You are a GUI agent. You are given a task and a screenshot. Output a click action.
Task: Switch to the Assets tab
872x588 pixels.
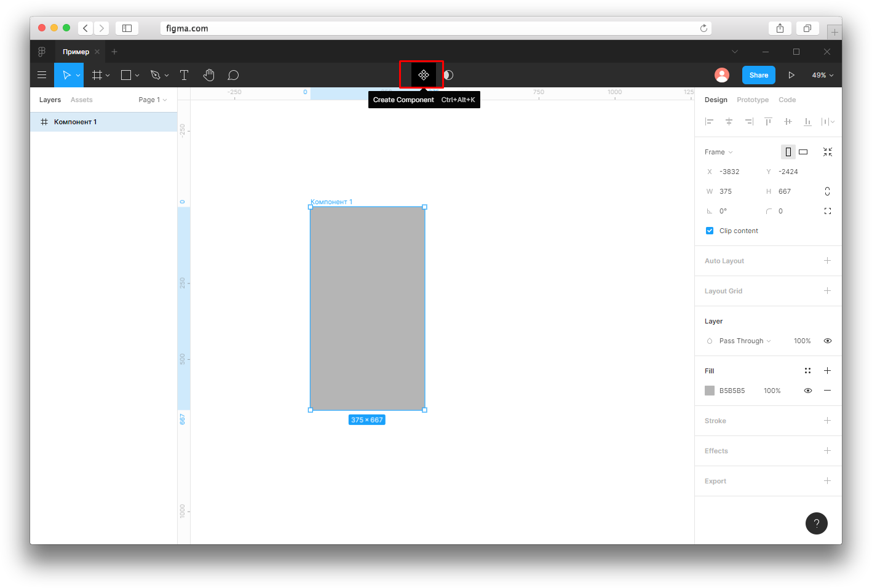click(82, 100)
